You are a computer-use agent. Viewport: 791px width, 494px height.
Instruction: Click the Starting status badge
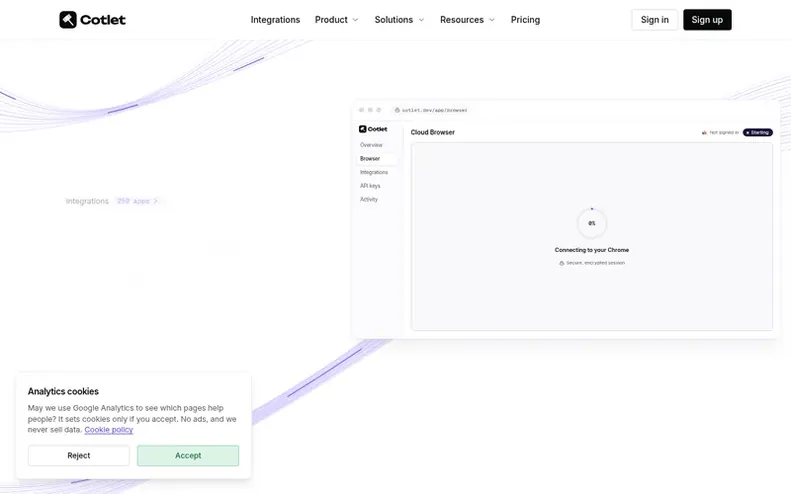point(757,133)
